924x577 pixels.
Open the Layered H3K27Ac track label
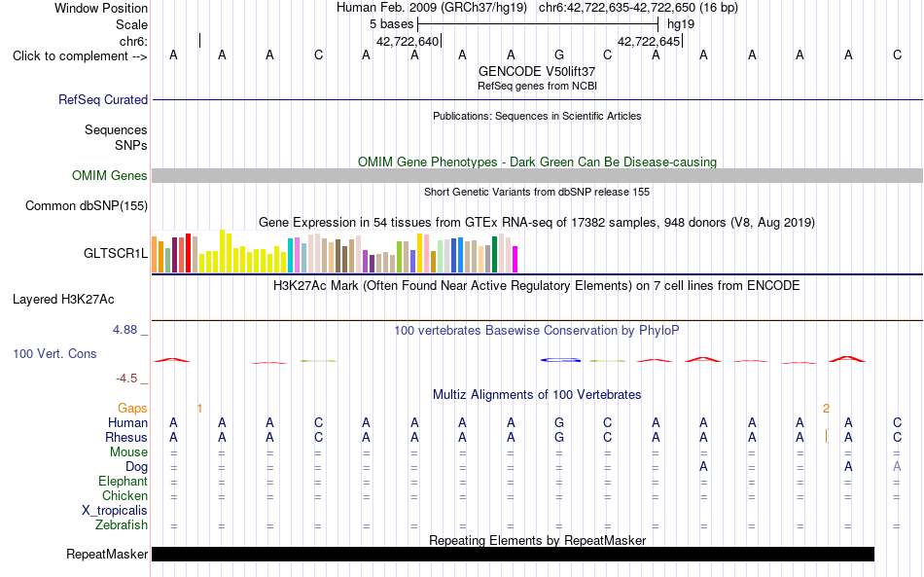coord(63,300)
